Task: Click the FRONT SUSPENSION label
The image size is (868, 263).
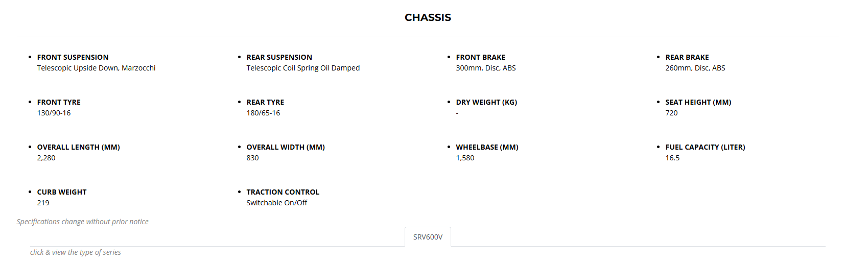Action: (73, 57)
